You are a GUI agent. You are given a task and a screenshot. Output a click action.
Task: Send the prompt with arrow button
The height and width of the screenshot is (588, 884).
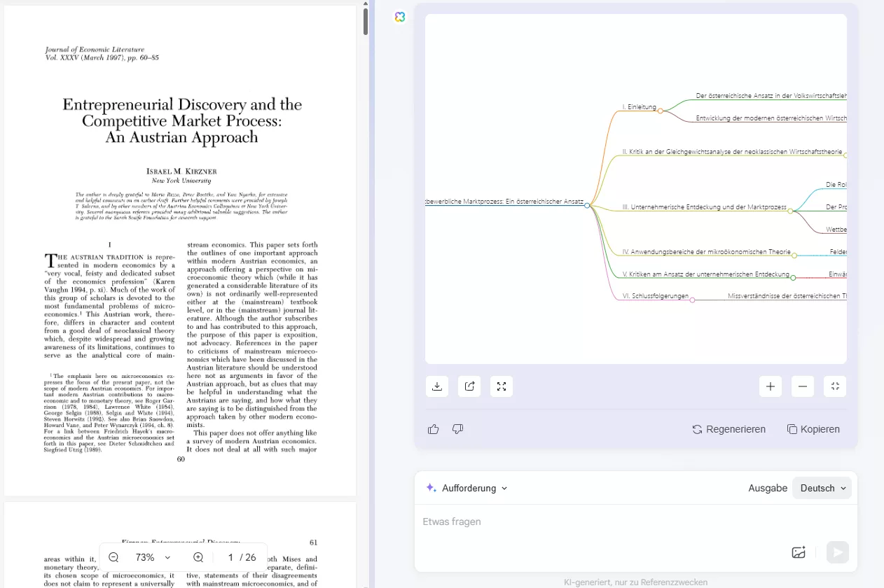point(837,552)
